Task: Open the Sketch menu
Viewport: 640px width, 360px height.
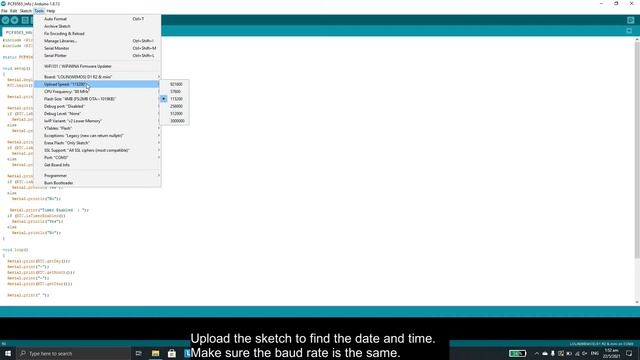Action: pyautogui.click(x=25, y=11)
